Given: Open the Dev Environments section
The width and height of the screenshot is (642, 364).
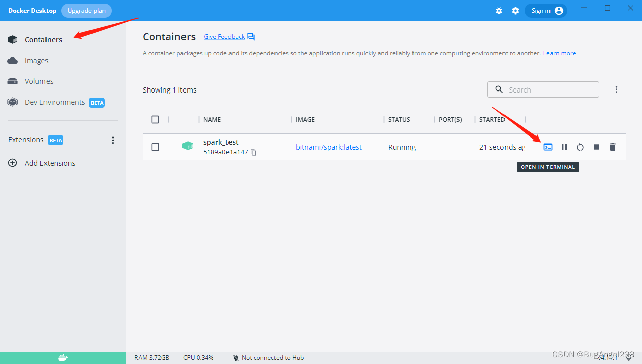Looking at the screenshot, I should coord(54,102).
